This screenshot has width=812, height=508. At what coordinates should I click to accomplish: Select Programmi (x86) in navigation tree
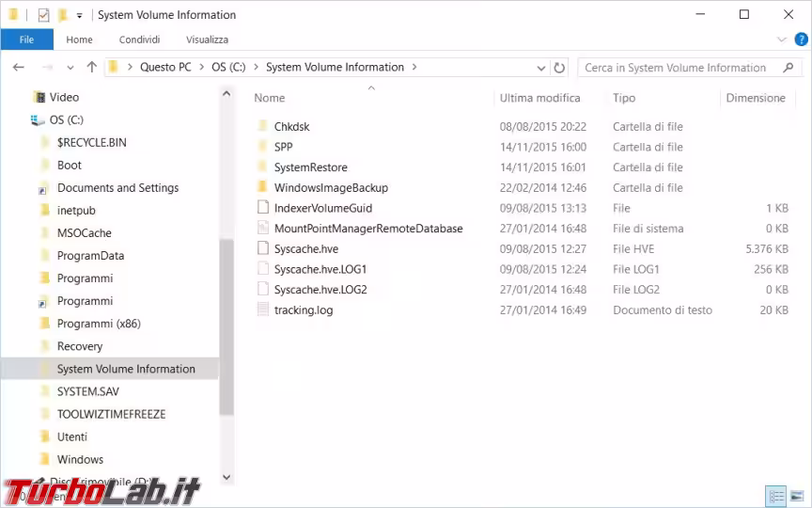pos(99,324)
